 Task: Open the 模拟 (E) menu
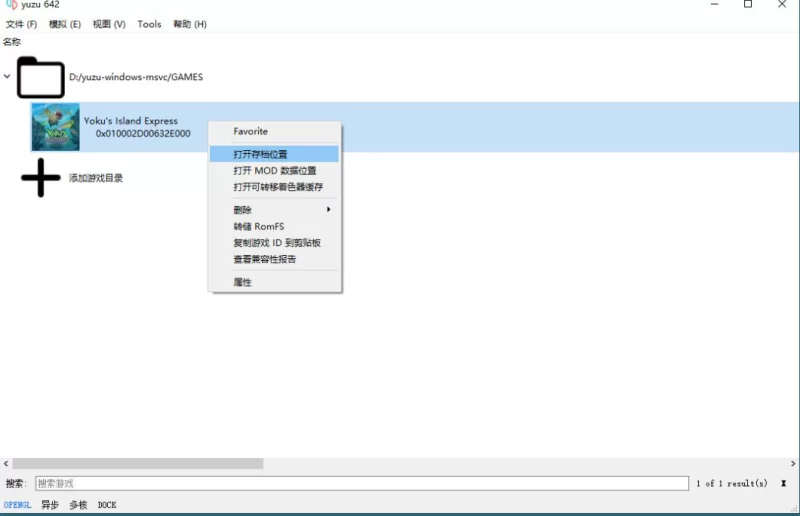pyautogui.click(x=65, y=24)
